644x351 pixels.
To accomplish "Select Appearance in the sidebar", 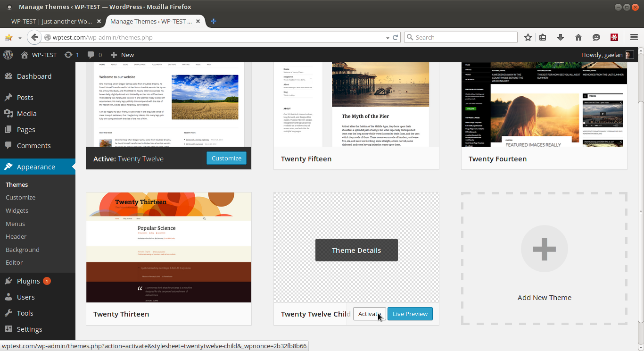I will [38, 167].
